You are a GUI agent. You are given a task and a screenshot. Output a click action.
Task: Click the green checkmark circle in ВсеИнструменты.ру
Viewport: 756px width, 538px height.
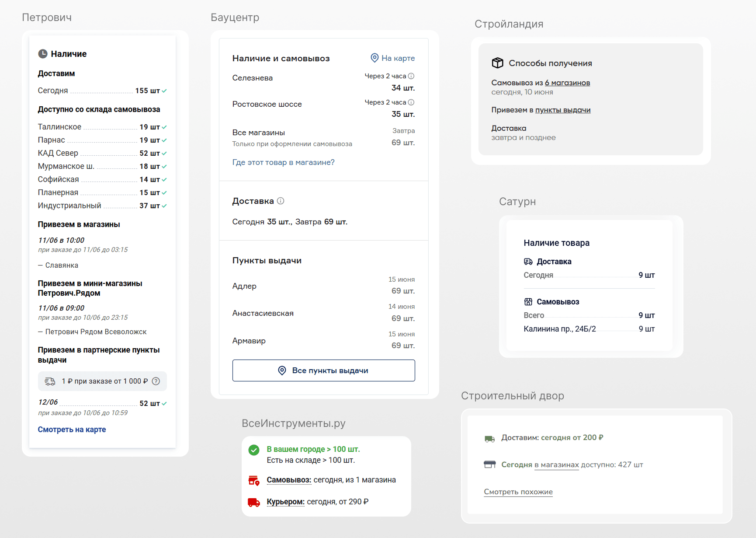(x=254, y=450)
